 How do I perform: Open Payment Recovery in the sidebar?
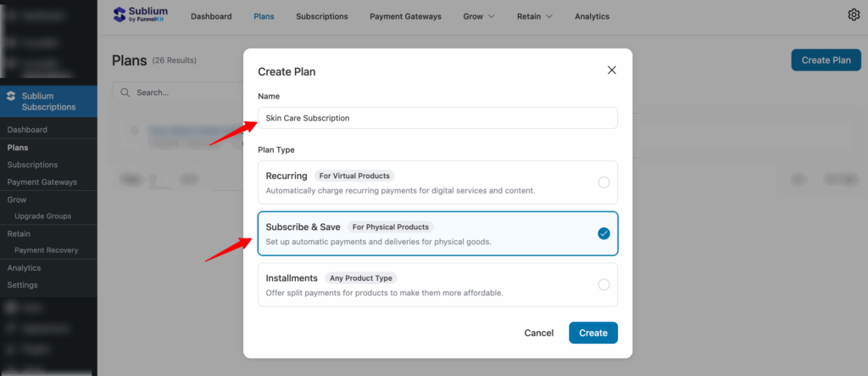coord(47,250)
